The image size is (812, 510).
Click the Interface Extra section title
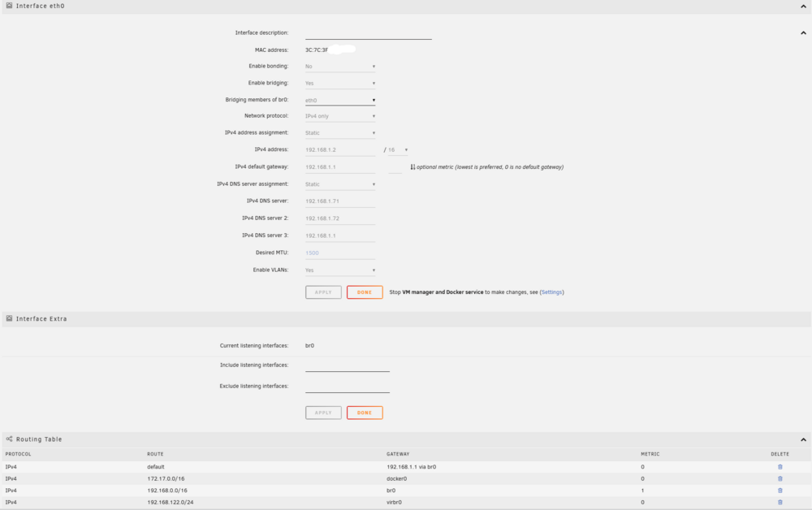click(41, 318)
